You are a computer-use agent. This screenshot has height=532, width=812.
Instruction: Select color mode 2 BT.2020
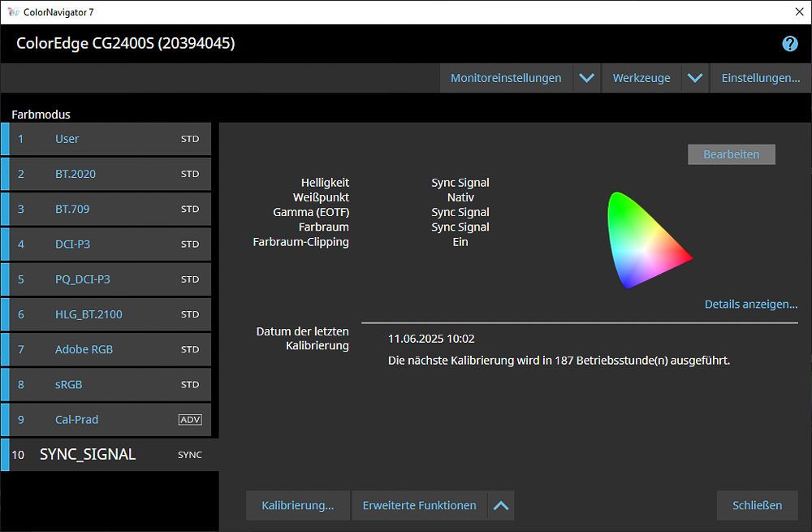[106, 174]
